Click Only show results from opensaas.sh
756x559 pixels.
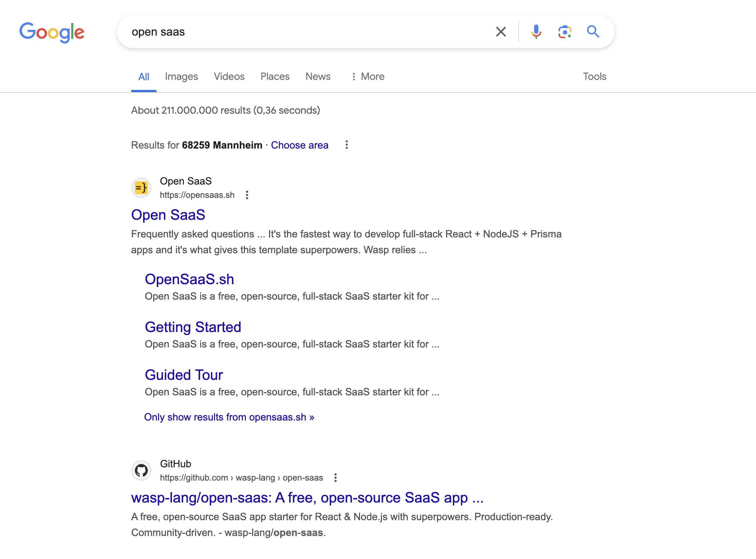click(x=229, y=417)
